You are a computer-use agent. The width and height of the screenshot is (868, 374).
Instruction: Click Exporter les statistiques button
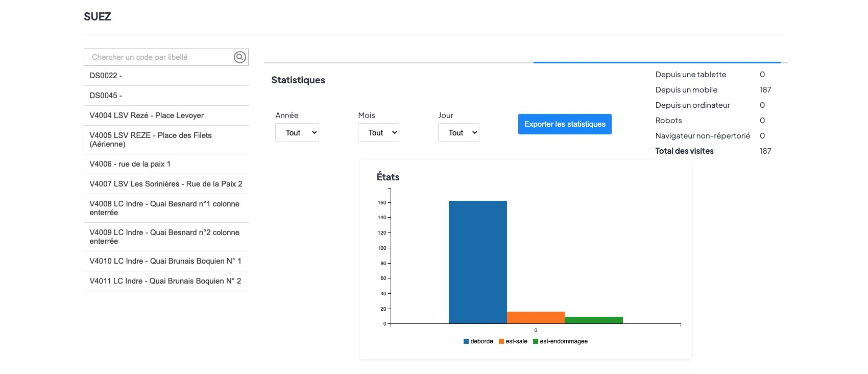click(x=565, y=124)
